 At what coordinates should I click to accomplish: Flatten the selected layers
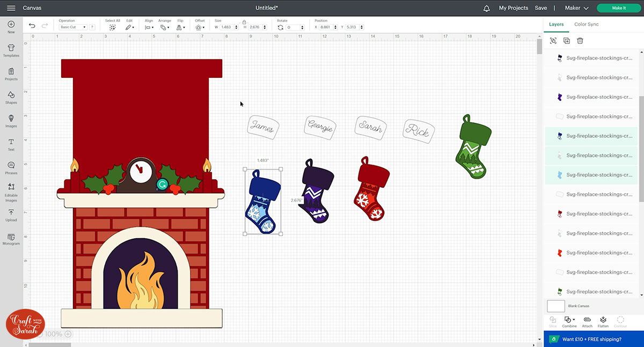[603, 321]
